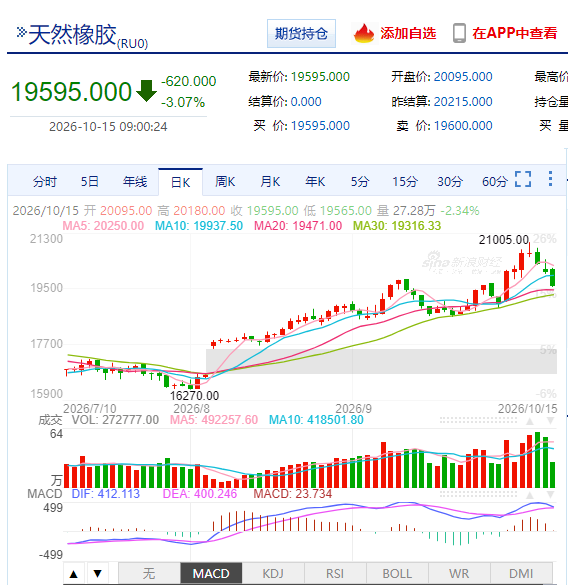The width and height of the screenshot is (568, 585).
Task: Click volume MA5: 492257.60 label
Action: (x=214, y=420)
